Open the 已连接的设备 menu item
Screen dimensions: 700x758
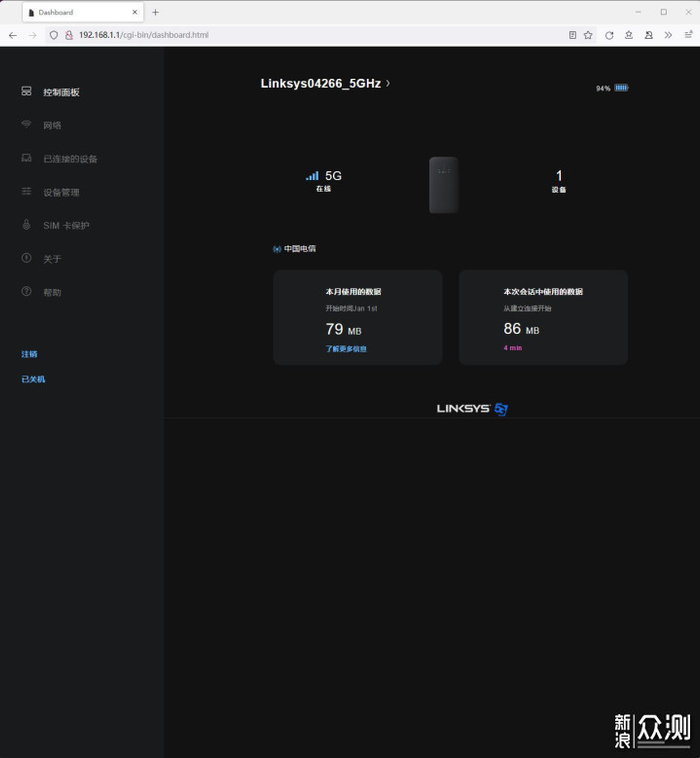pos(71,159)
